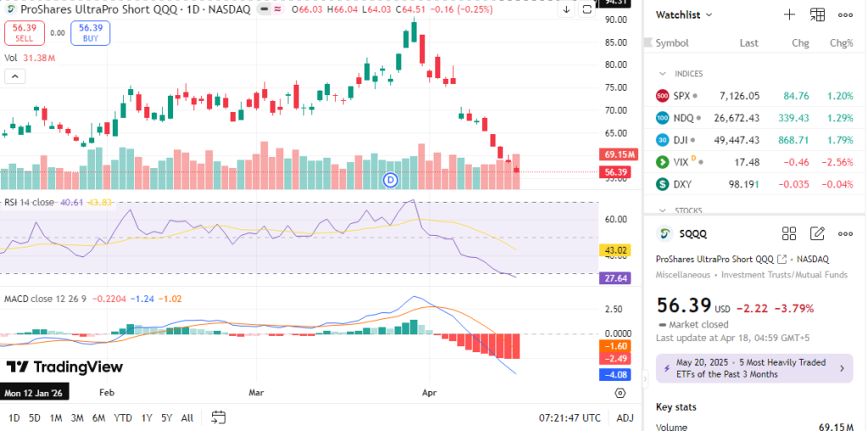868x431 pixels.
Task: Click the dividend D marker on the chart
Action: (x=391, y=179)
